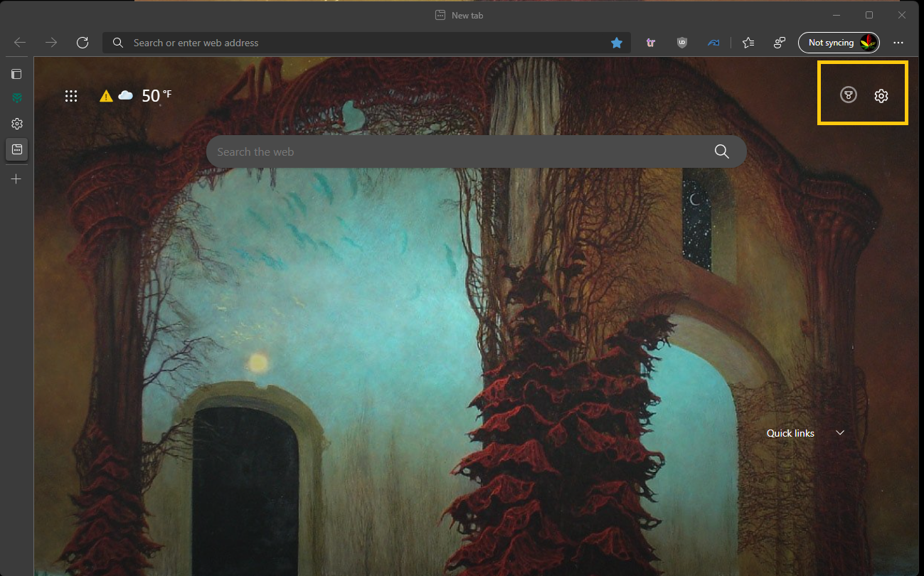Screen dimensions: 924x576
Task: Minimize the browser window
Action: [837, 15]
